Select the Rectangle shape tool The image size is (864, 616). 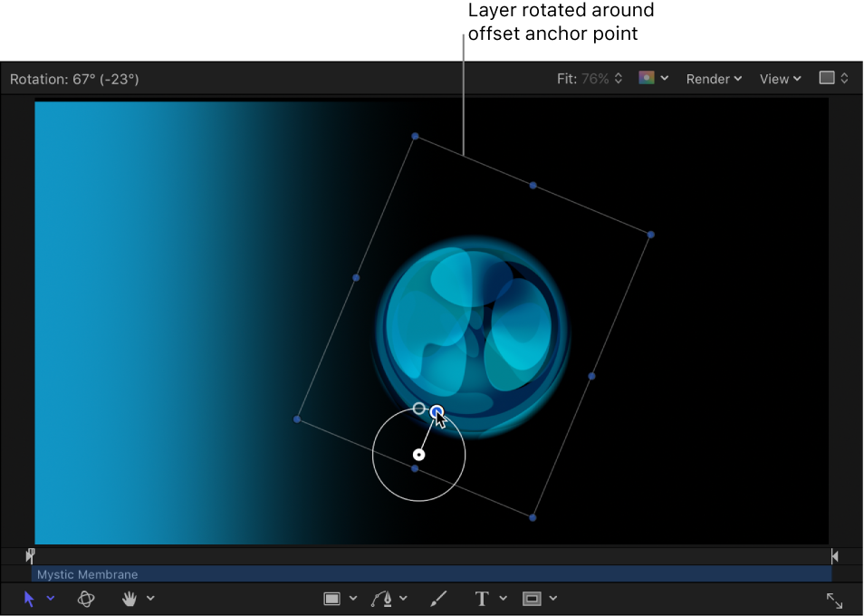(x=331, y=598)
